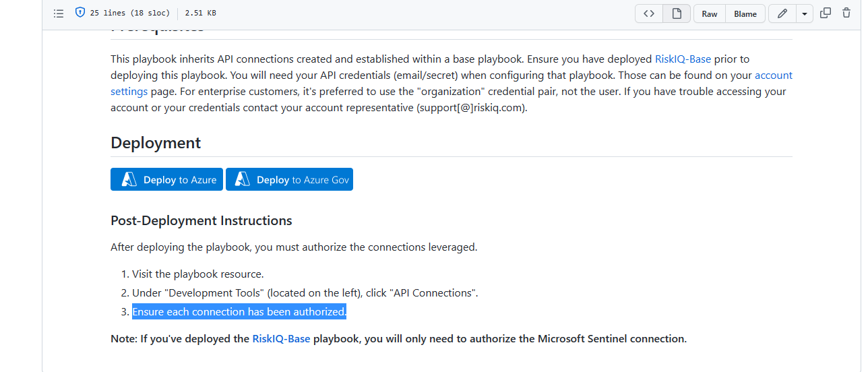Click the shield security icon
This screenshot has height=372, width=868.
(x=80, y=13)
